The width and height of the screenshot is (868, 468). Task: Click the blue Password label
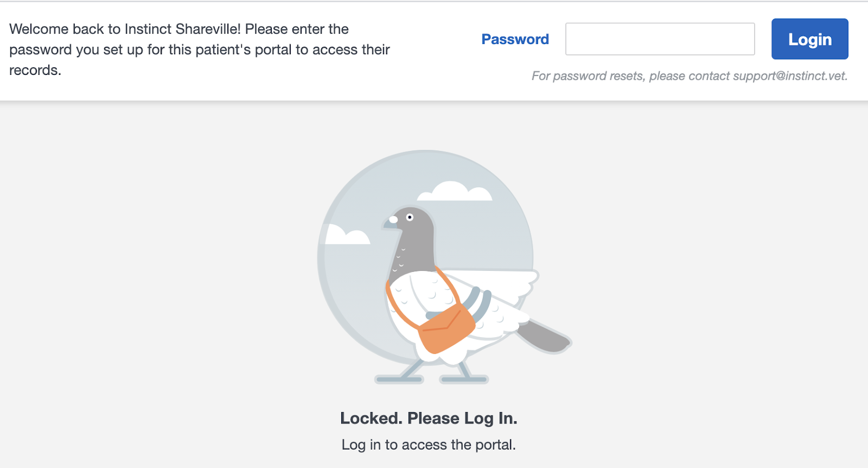click(x=515, y=39)
